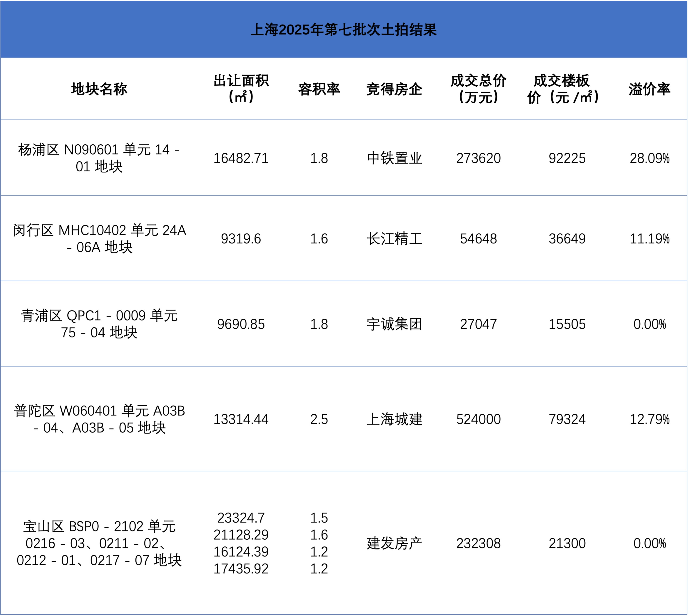689x616 pixels.
Task: Select the 竞得房企 column header
Action: coord(394,89)
